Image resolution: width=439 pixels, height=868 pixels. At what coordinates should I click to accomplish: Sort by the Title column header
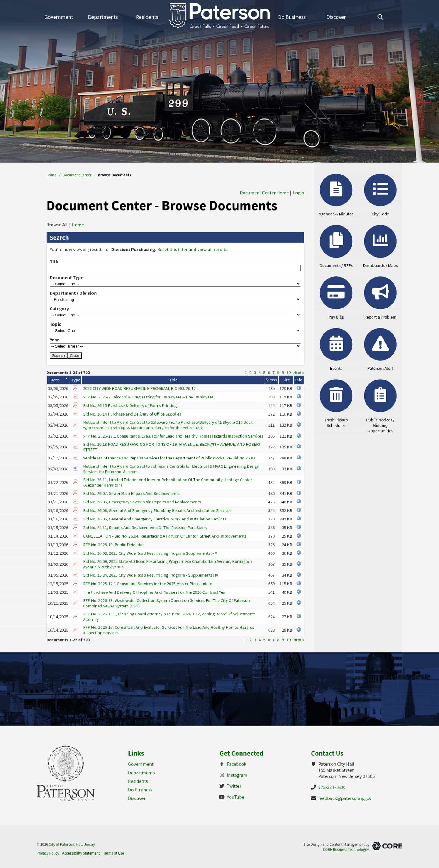pyautogui.click(x=173, y=380)
